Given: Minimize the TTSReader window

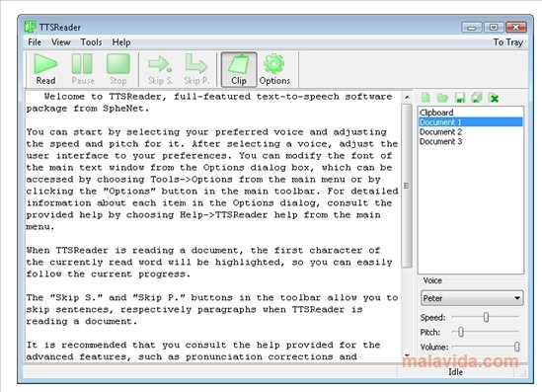Looking at the screenshot, I should click(472, 27).
